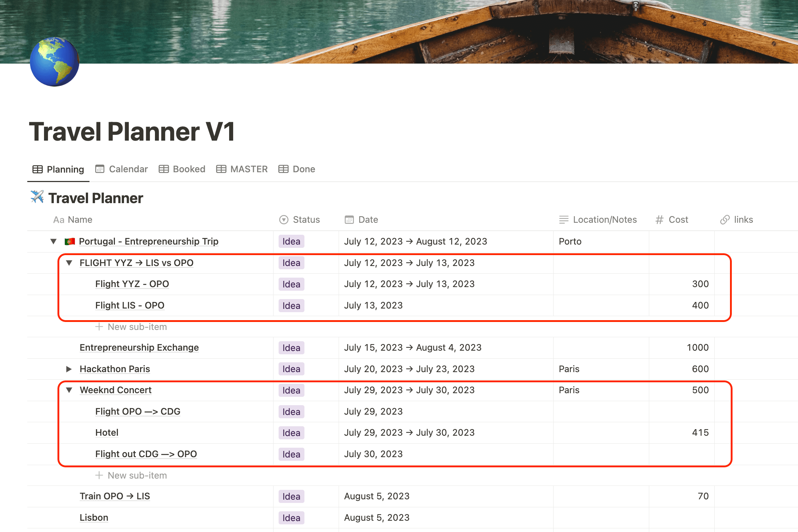The height and width of the screenshot is (532, 798).
Task: Click the Porto location cell
Action: click(x=601, y=241)
